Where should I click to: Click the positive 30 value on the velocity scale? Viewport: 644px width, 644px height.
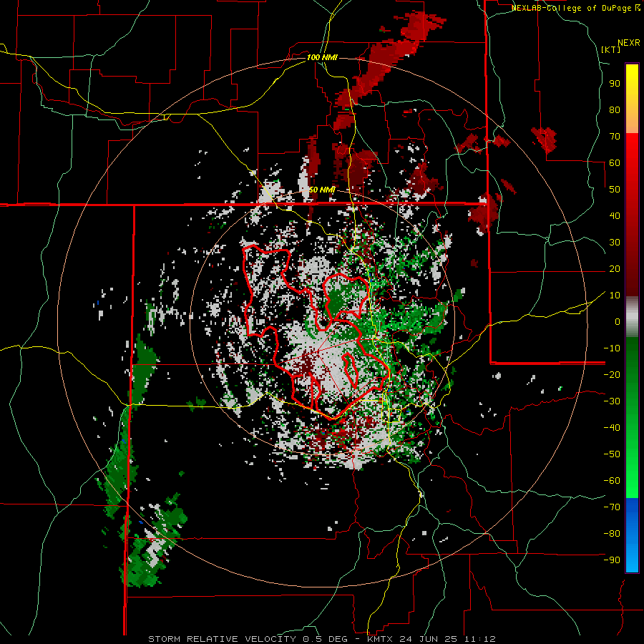[615, 243]
